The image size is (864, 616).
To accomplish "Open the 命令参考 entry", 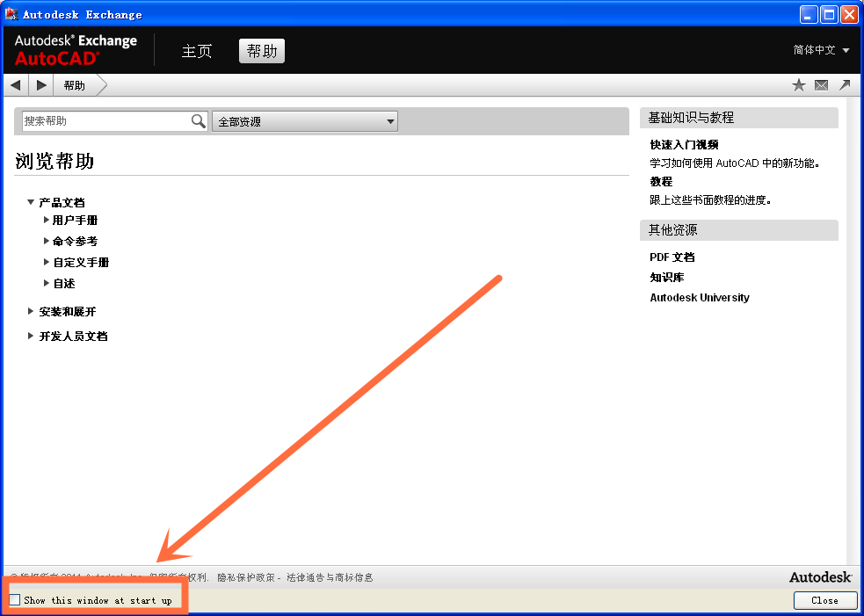I will tap(75, 242).
